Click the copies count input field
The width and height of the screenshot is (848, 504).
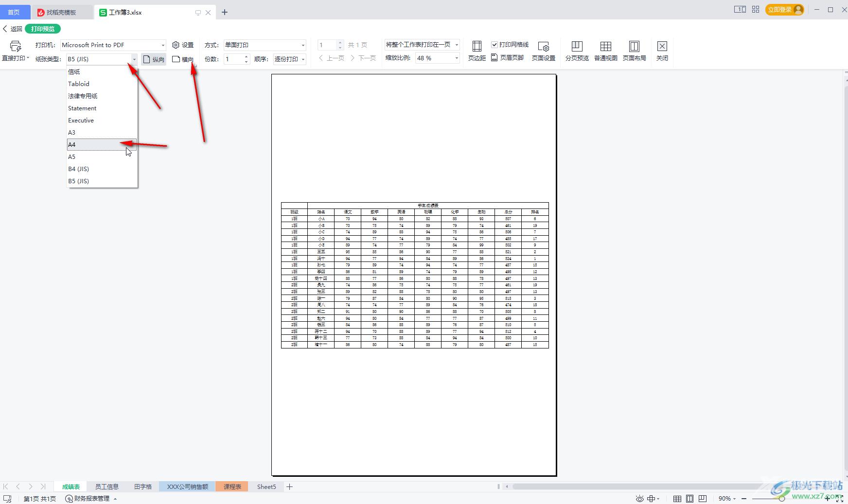pyautogui.click(x=233, y=59)
